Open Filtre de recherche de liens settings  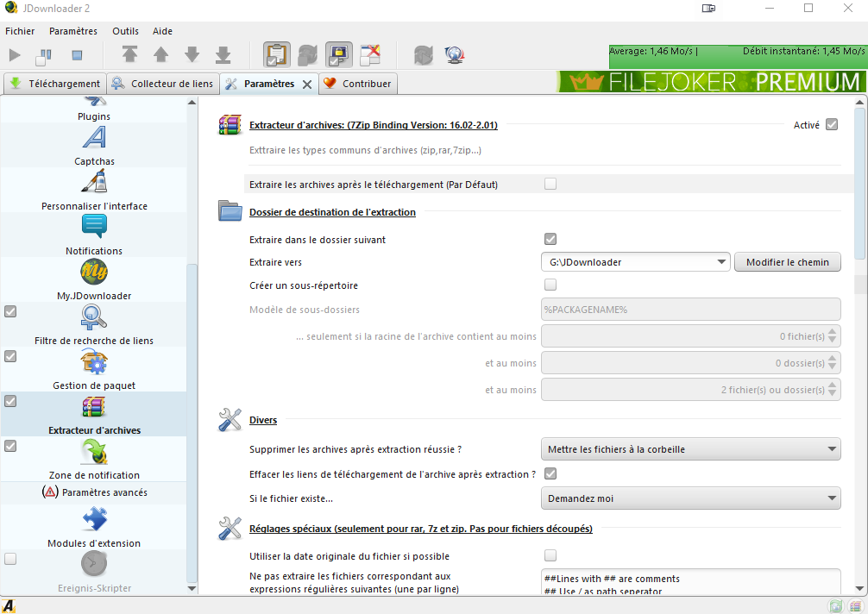tap(94, 325)
